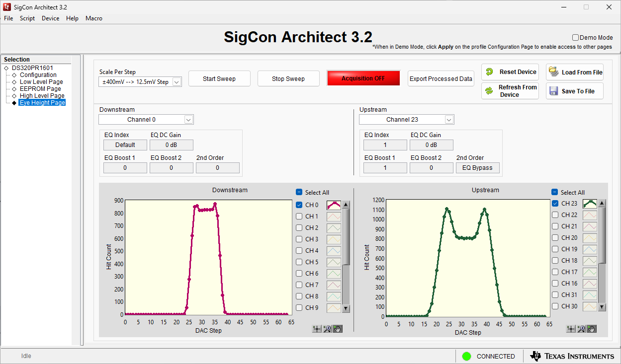Viewport: 621px width, 364px height.
Task: Select the pan hand tool under the Downstream graph
Action: pyautogui.click(x=338, y=329)
